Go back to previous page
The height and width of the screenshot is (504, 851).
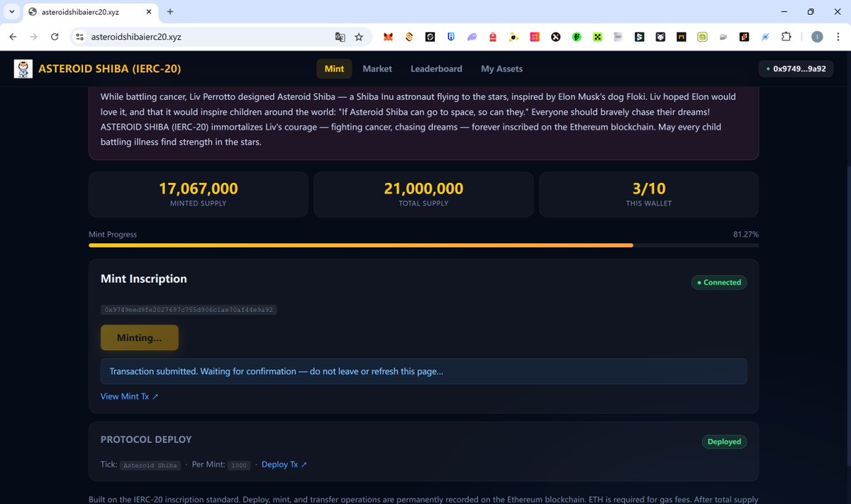pyautogui.click(x=13, y=37)
